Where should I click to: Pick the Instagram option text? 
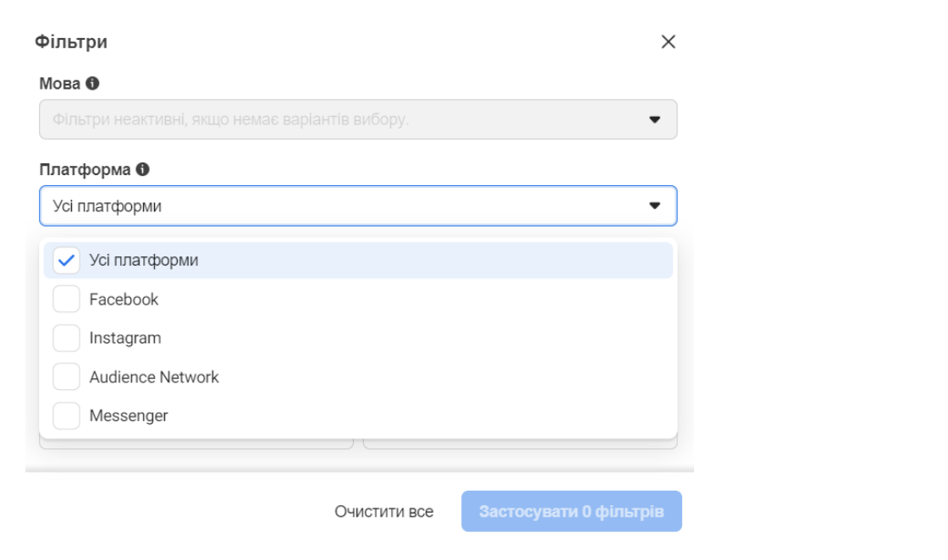point(125,338)
